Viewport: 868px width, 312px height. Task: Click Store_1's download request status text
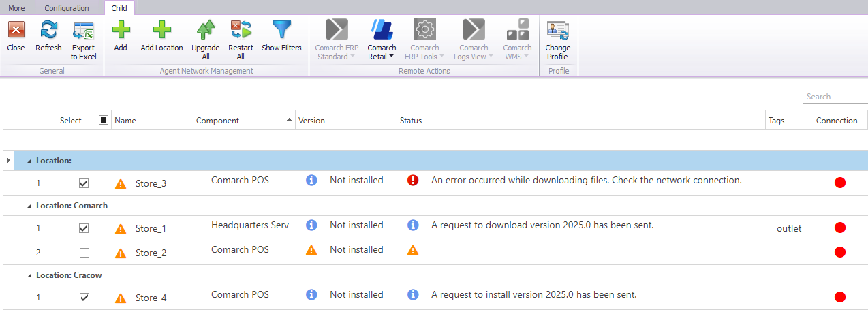pyautogui.click(x=542, y=225)
